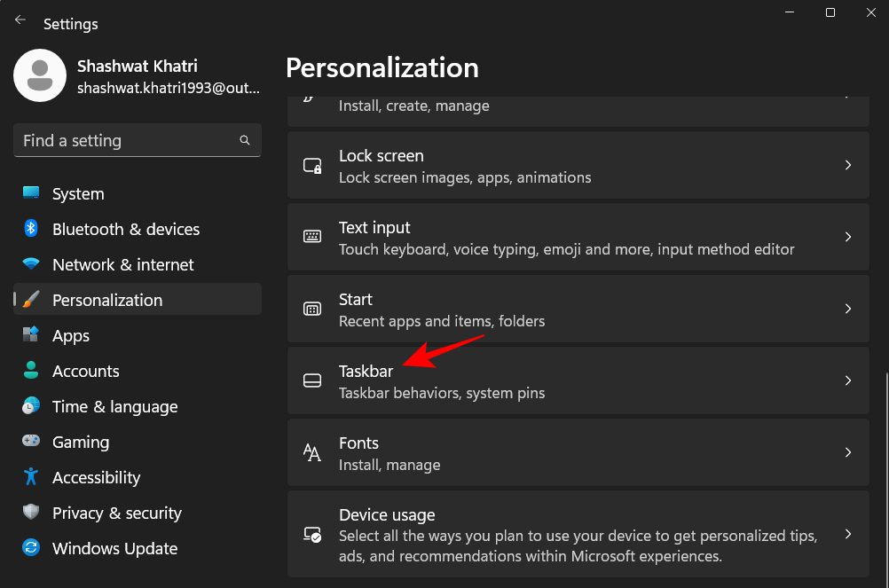Click the Taskbar settings icon
This screenshot has width=889, height=588.
coord(311,380)
